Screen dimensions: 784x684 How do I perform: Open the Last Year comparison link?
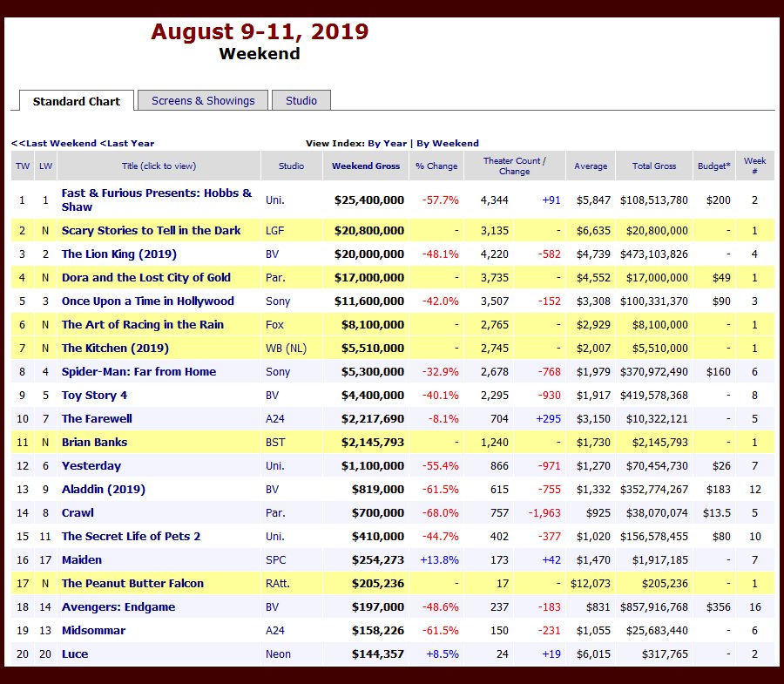pos(127,143)
